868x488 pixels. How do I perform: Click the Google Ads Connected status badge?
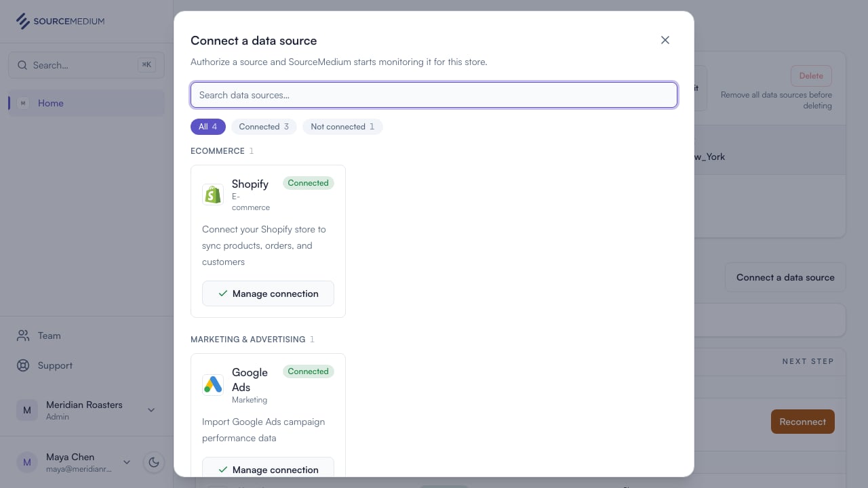point(309,371)
